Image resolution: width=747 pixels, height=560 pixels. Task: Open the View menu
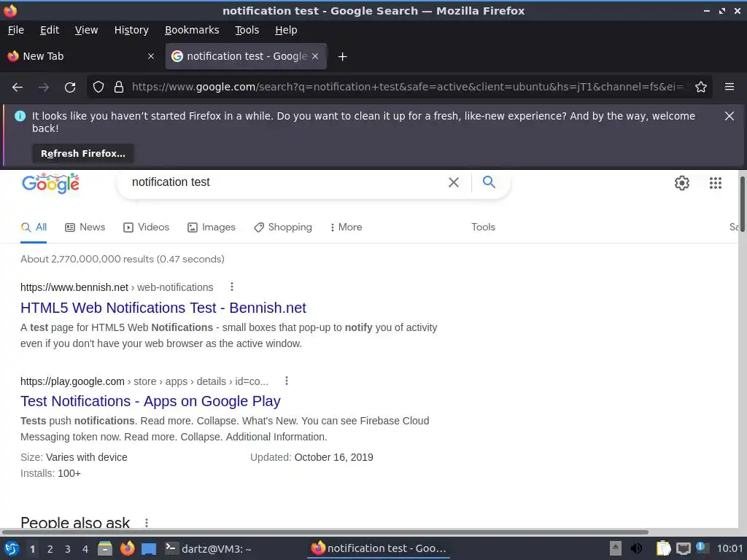pos(86,30)
